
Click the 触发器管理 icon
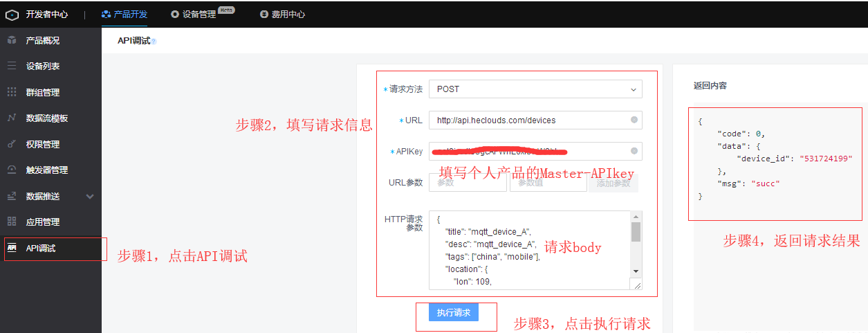pyautogui.click(x=12, y=170)
